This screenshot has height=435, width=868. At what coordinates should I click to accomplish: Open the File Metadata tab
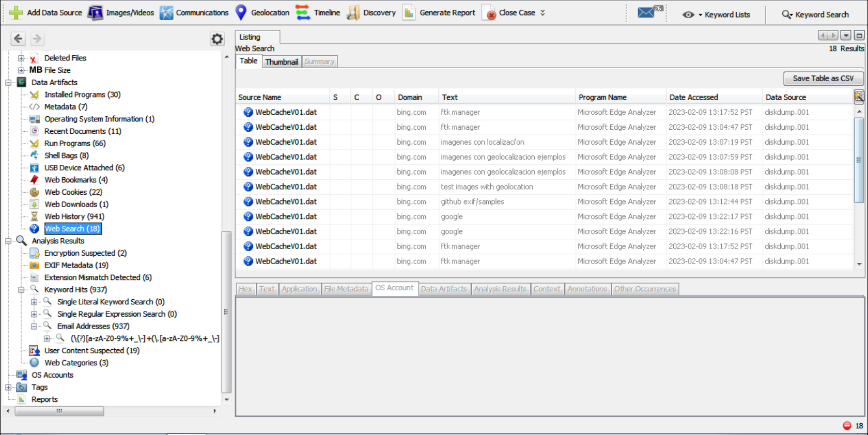(346, 289)
